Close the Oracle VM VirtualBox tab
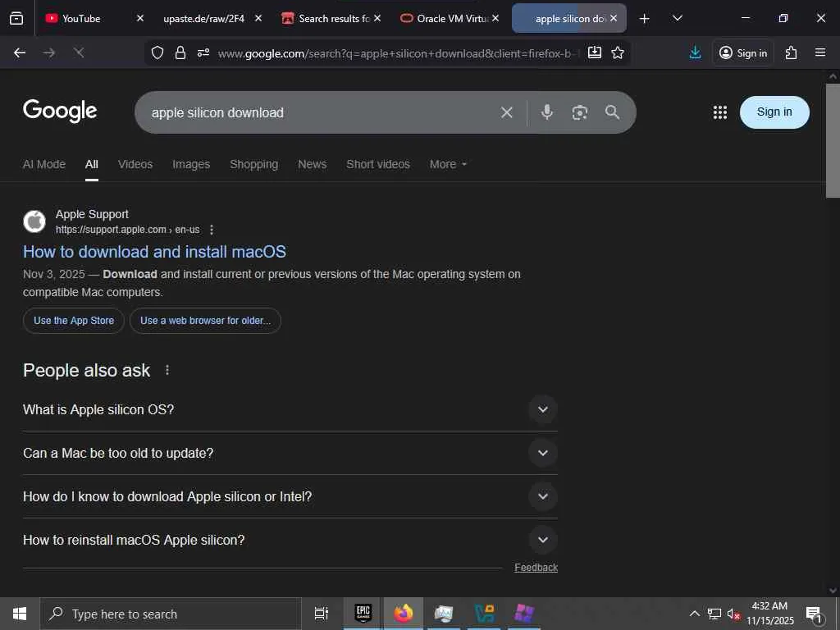The height and width of the screenshot is (630, 840). pos(495,18)
